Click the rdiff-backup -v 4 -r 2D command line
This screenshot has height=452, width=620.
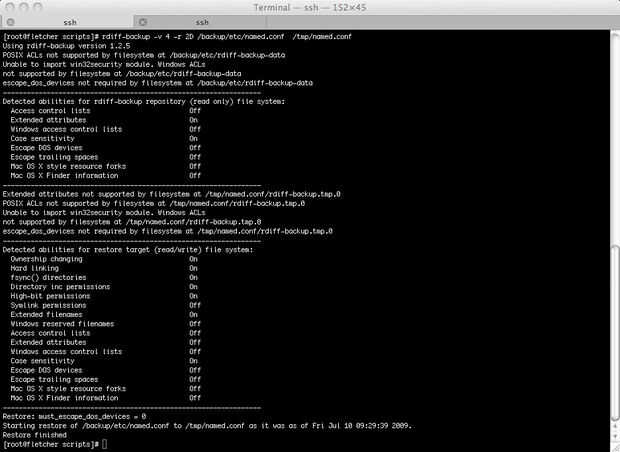pyautogui.click(x=177, y=37)
